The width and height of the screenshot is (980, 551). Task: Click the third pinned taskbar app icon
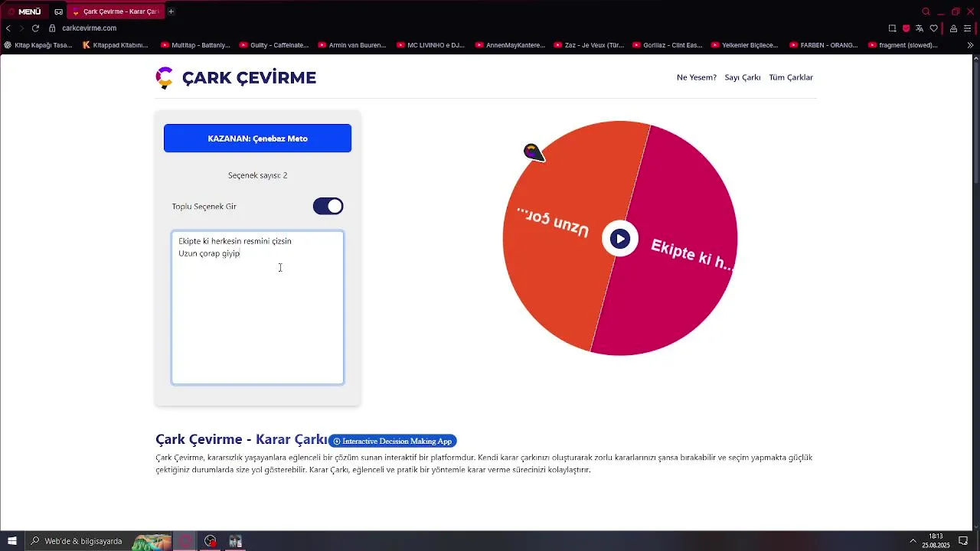point(235,541)
